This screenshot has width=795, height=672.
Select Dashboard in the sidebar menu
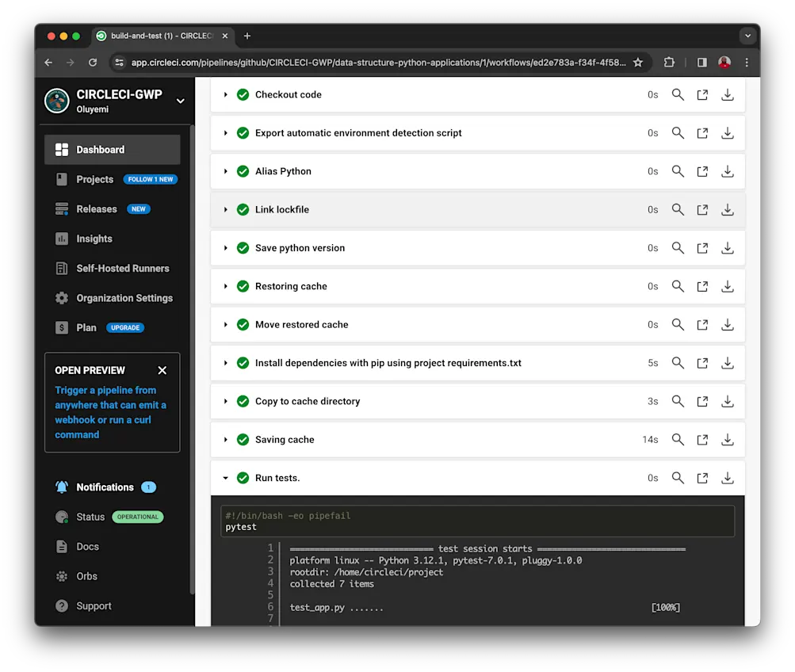click(x=101, y=149)
